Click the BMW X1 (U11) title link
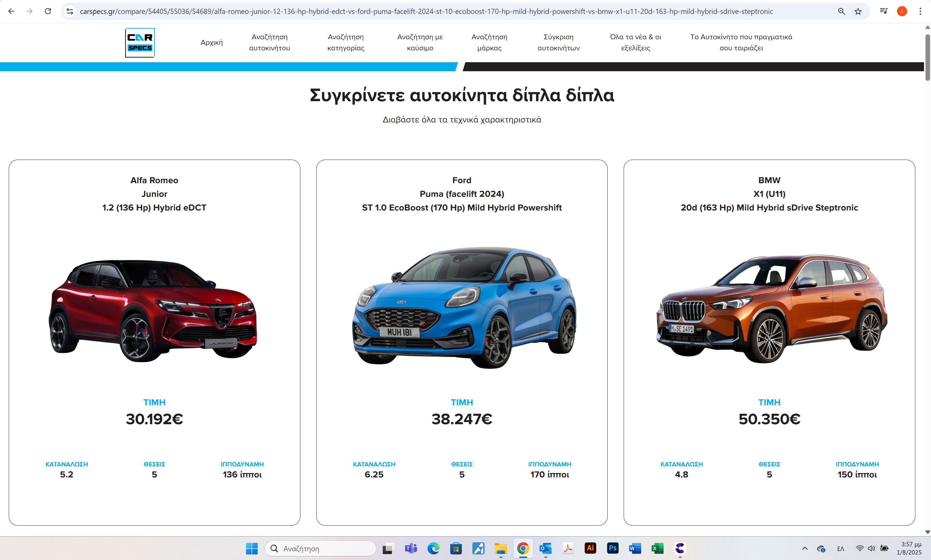This screenshot has width=931, height=560. [x=769, y=194]
